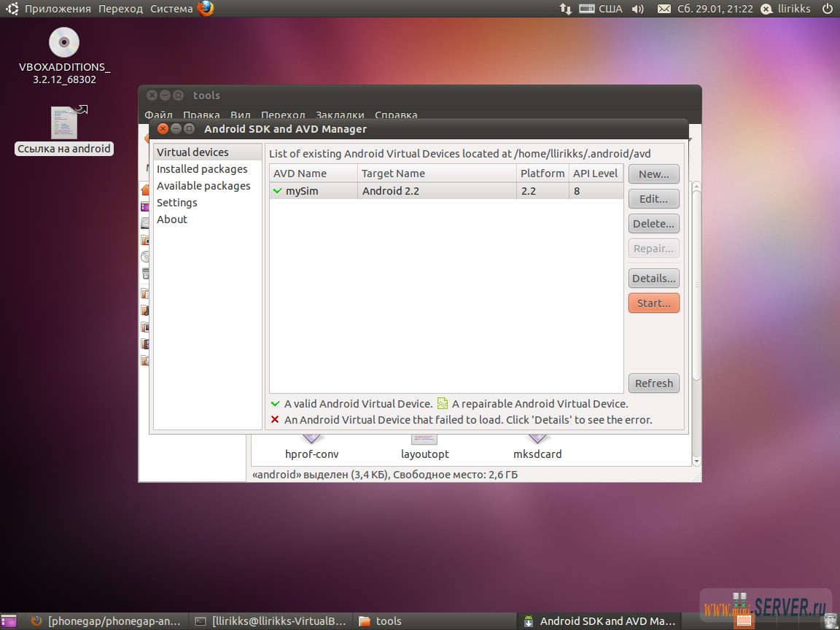Viewport: 840px width, 630px height.
Task: Refresh the virtual devices list
Action: 653,383
